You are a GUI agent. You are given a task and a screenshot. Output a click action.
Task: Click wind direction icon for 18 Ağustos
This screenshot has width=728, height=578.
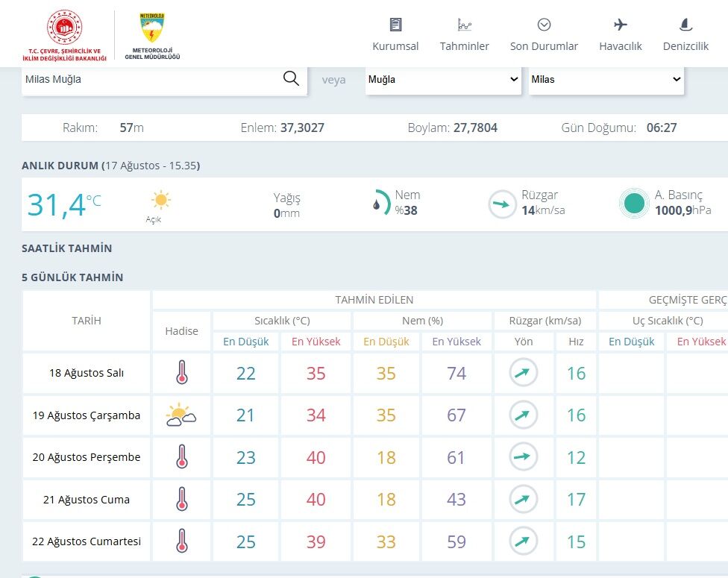[x=524, y=372]
